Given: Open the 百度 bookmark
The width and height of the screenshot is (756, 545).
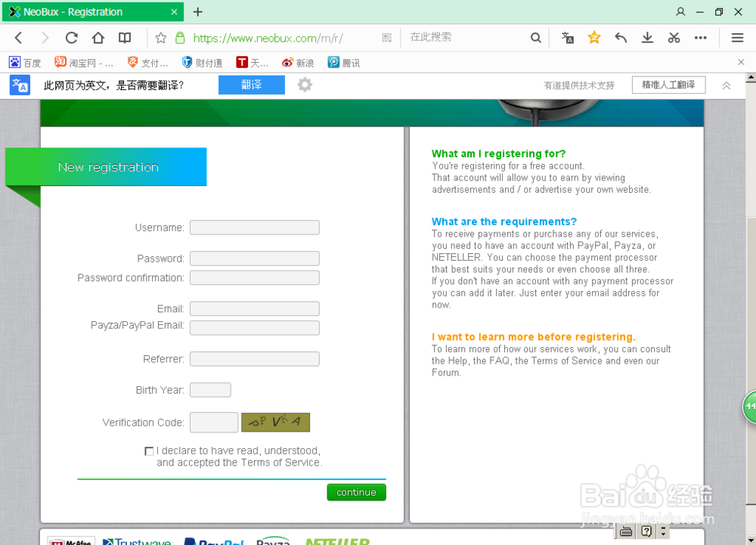Looking at the screenshot, I should (25, 63).
